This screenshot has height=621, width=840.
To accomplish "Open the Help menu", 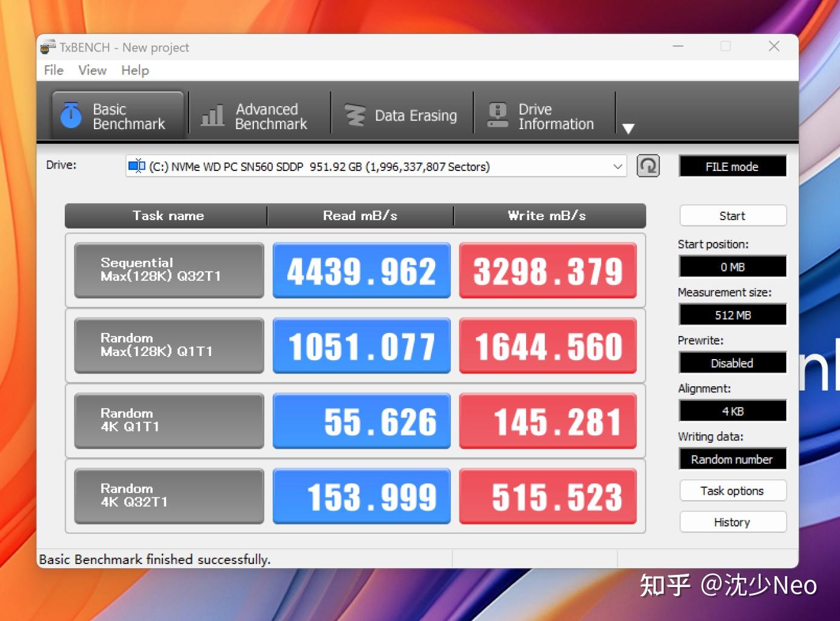I will click(135, 70).
